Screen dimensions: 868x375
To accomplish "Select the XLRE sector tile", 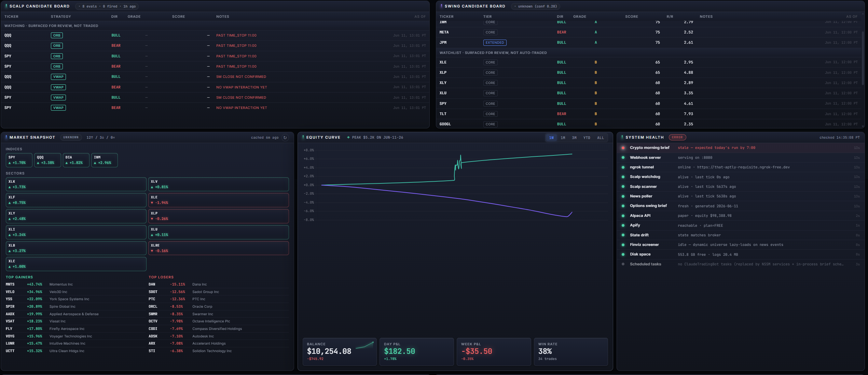I will [x=219, y=248].
